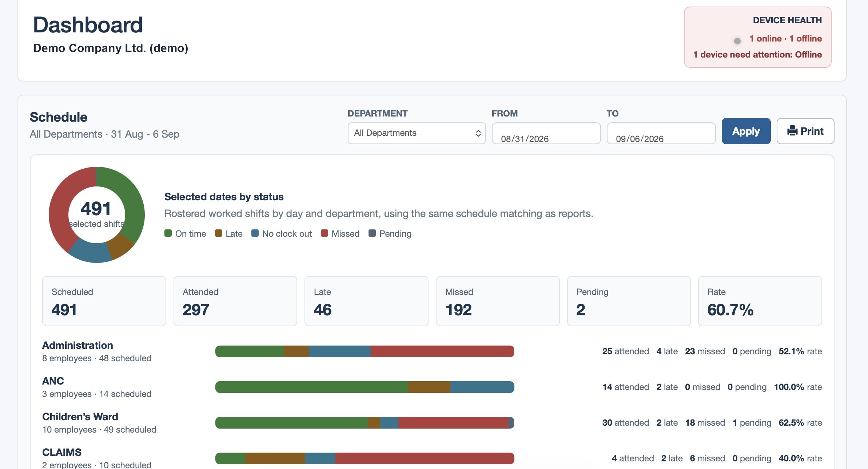Image resolution: width=868 pixels, height=469 pixels.
Task: Open the All Departments dropdown
Action: [x=417, y=133]
